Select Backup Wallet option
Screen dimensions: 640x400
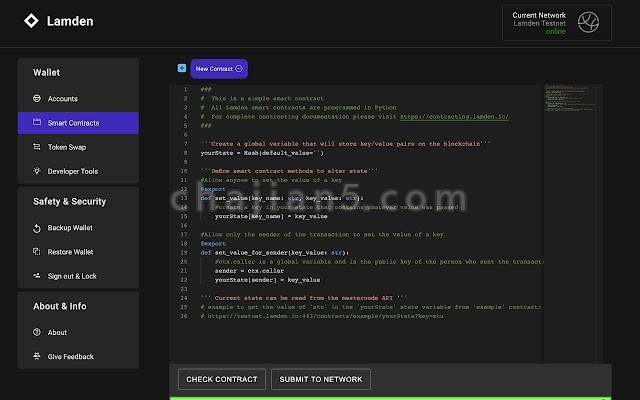[x=78, y=228]
